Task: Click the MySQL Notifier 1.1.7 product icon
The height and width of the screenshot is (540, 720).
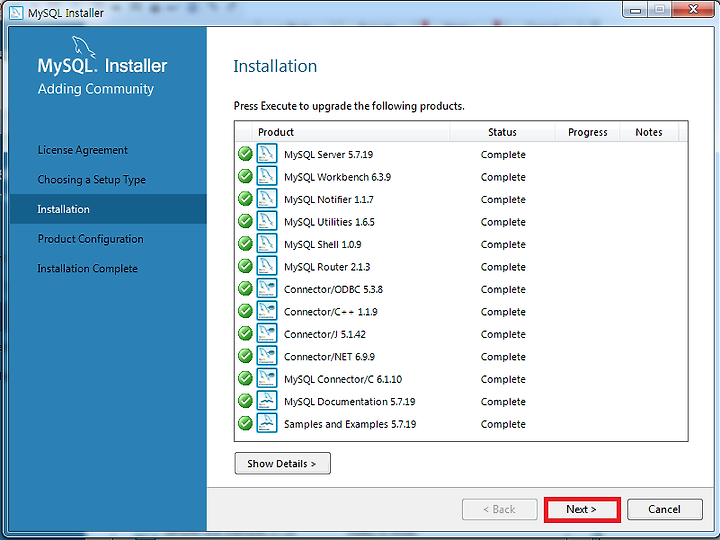Action: [x=267, y=198]
